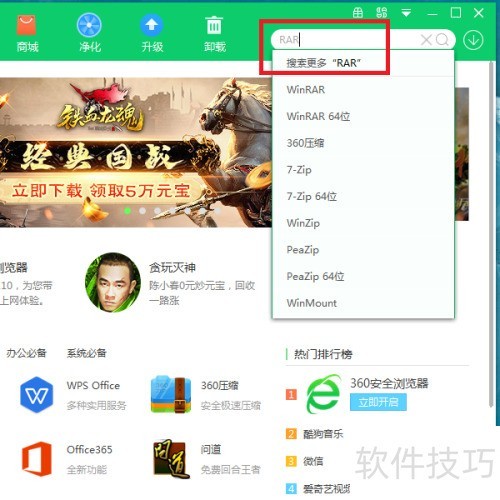This screenshot has height=500, width=500.
Task: Click the skin icon in title bar
Action: [382, 13]
